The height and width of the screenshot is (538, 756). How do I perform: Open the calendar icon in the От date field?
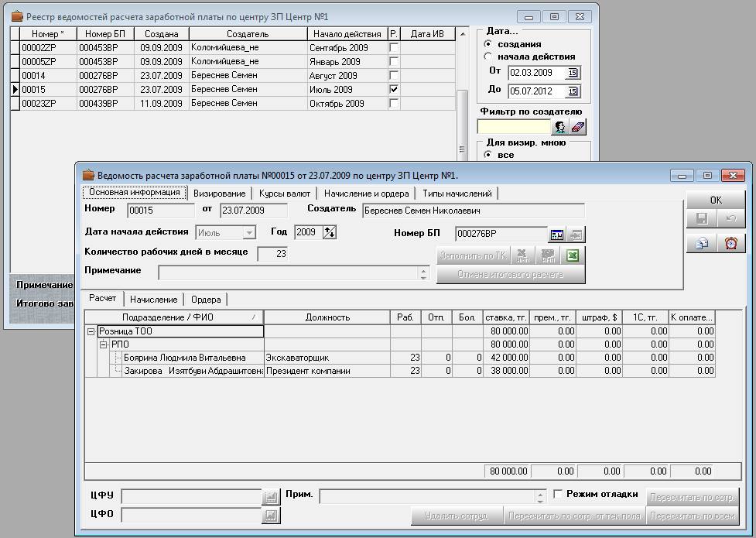pos(573,73)
